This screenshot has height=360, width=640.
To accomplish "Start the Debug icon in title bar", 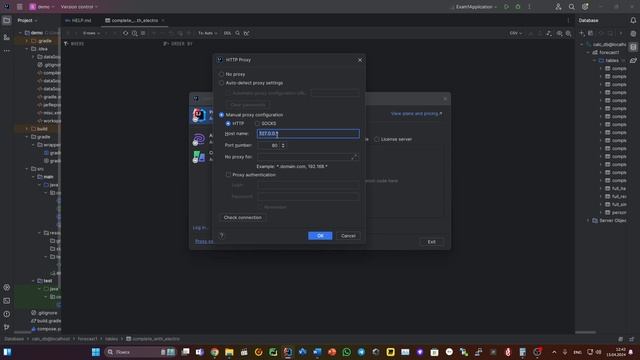I will (518, 7).
